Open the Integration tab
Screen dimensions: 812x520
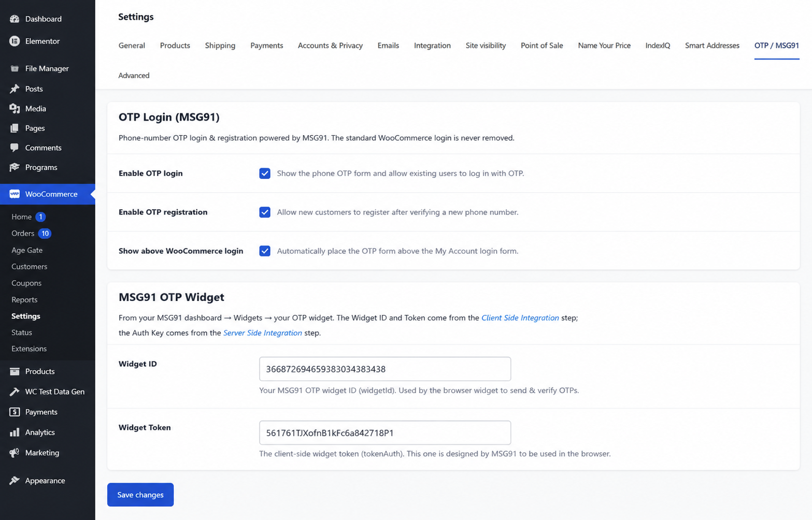[432, 46]
